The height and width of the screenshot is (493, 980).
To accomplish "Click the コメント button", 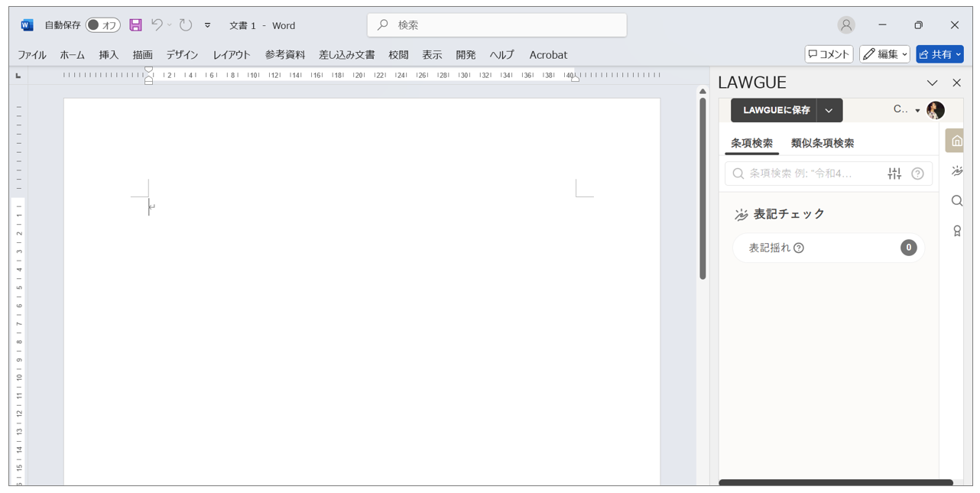I will [x=829, y=54].
